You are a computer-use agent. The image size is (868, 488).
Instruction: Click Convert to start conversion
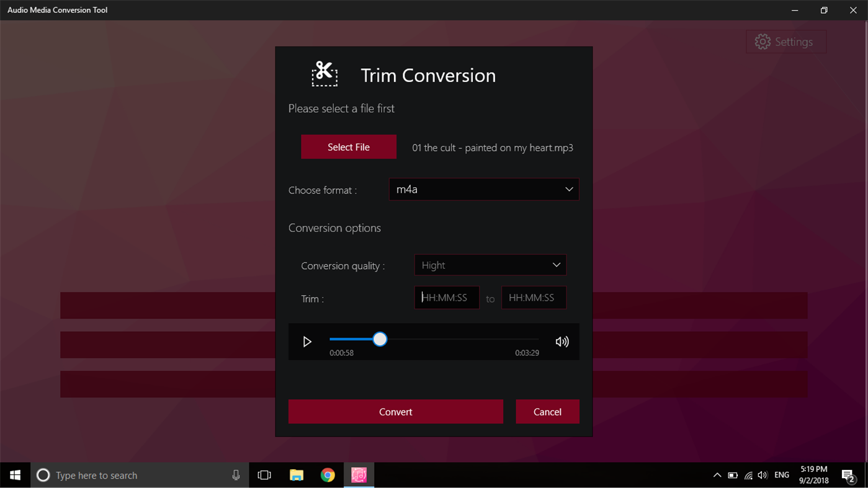[395, 411]
